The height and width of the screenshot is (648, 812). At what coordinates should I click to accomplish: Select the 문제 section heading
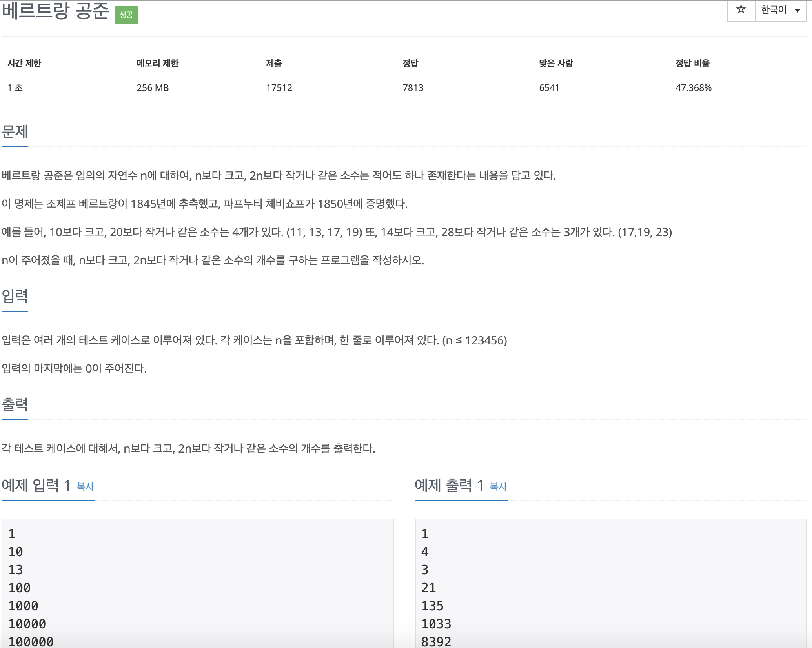coord(15,132)
